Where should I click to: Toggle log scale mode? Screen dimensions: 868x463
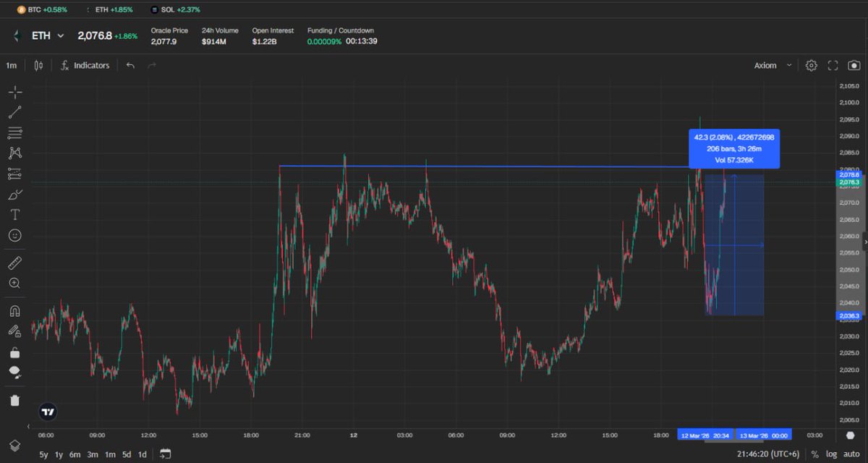tap(832, 454)
